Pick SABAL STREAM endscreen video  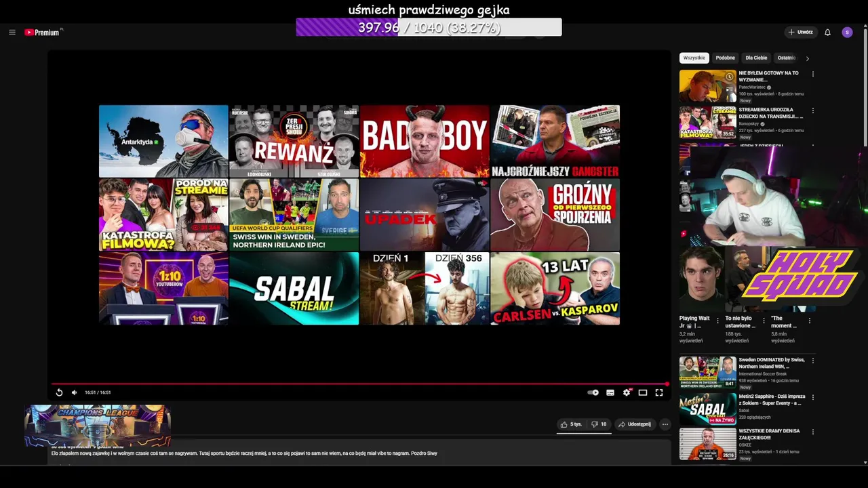(294, 288)
